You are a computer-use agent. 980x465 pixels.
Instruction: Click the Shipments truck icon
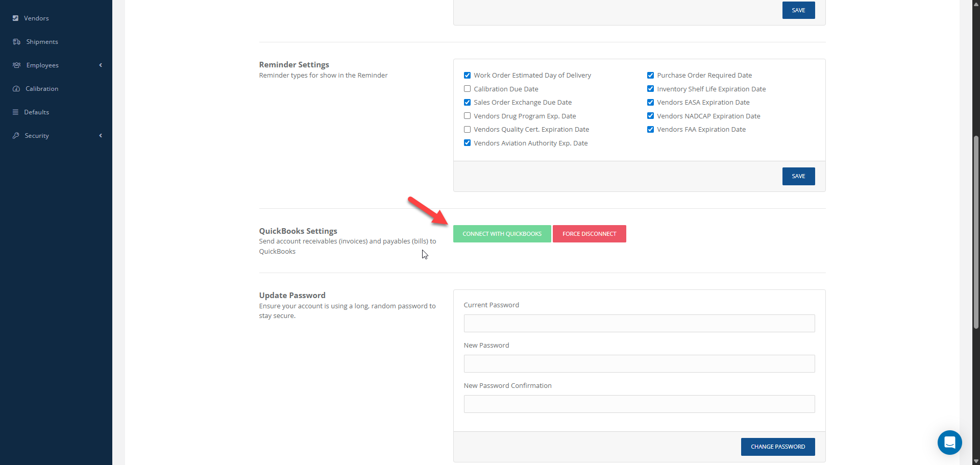16,42
